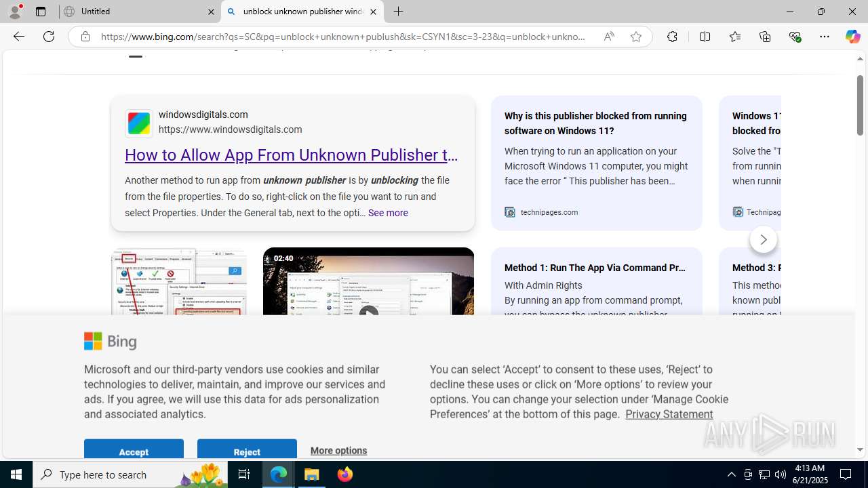
Task: Open Method 1: Run The App card
Action: 597,281
